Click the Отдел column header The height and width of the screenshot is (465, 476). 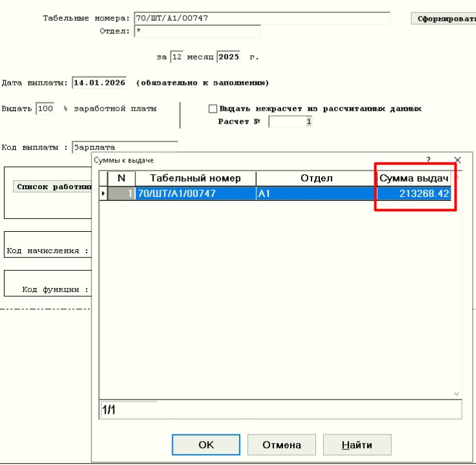(316, 178)
